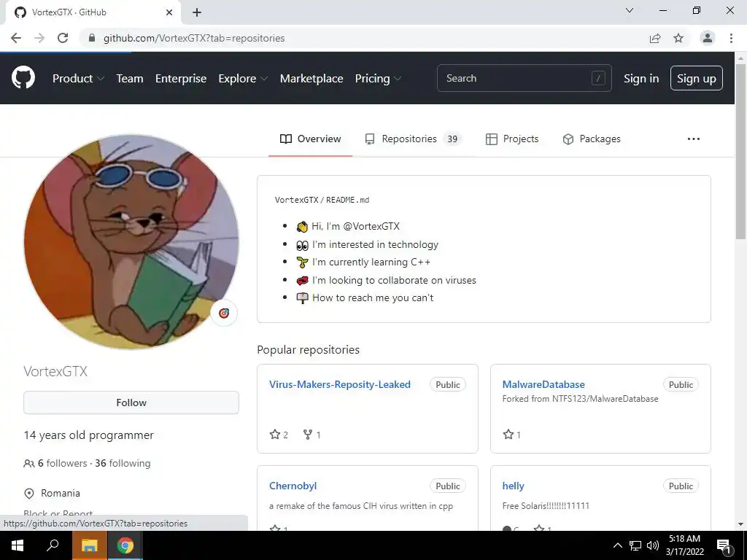Open helly repository link
The image size is (747, 560).
click(x=513, y=486)
